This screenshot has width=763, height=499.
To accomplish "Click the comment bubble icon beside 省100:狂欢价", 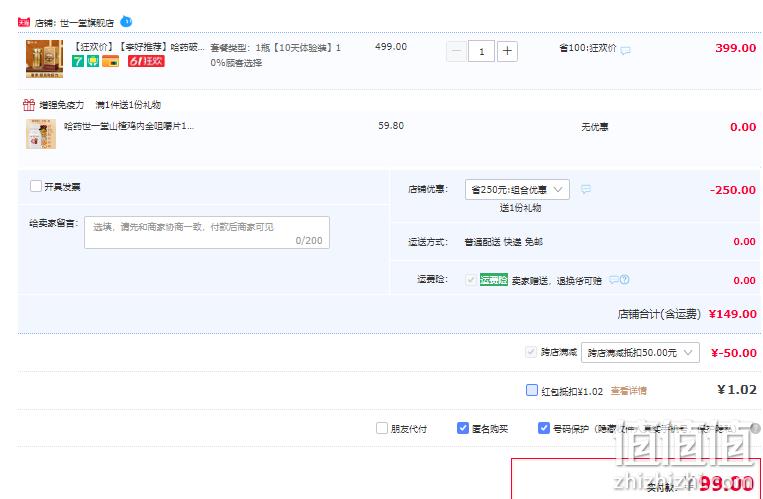I will pos(625,50).
